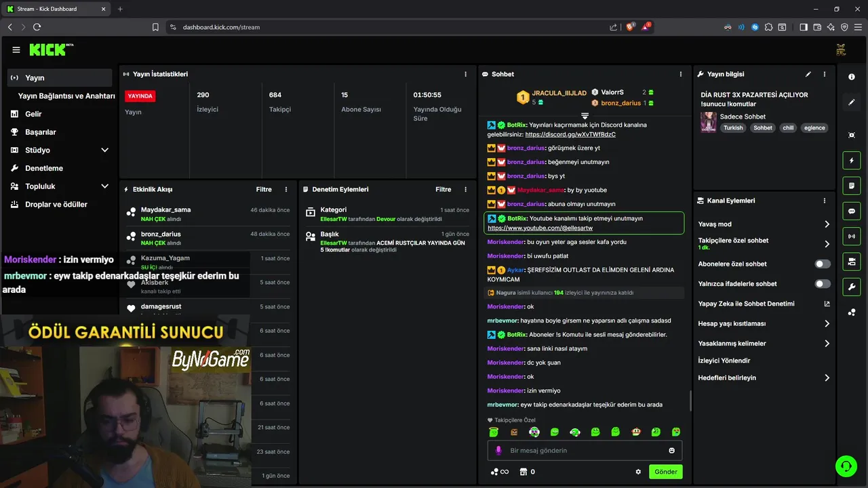This screenshot has height=488, width=868.
Task: Open the Brave Wallet icon
Action: (817, 27)
